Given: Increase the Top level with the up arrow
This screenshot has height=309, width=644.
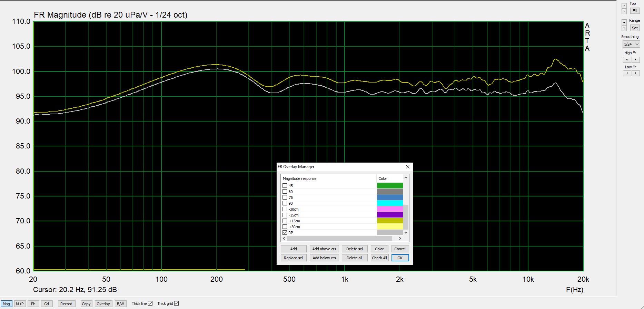Looking at the screenshot, I should (624, 6).
